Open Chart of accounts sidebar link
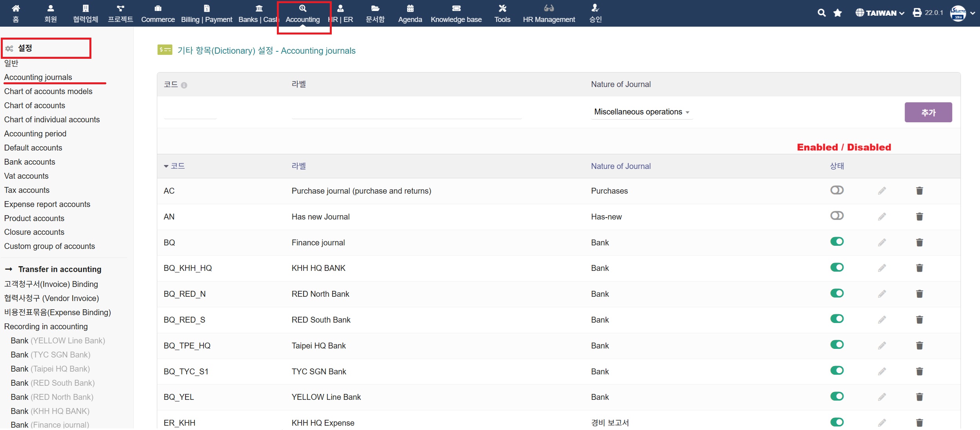 click(35, 105)
